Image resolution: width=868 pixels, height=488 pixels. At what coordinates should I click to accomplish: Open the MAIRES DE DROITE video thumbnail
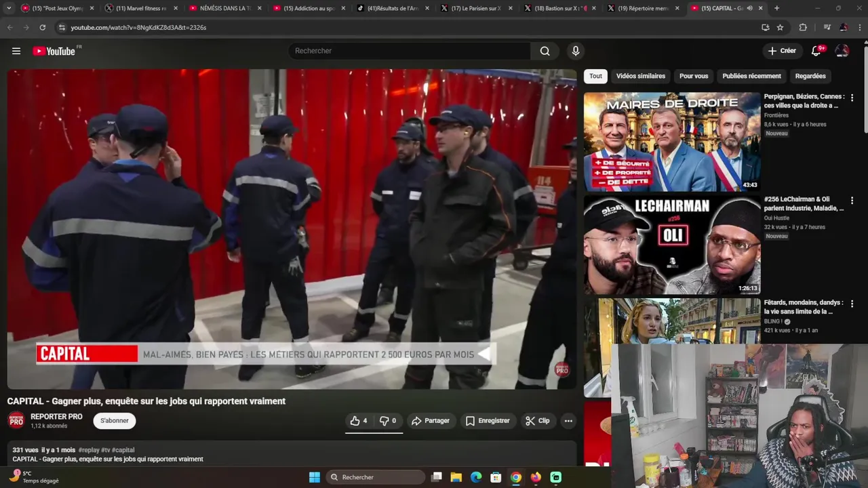pyautogui.click(x=672, y=142)
